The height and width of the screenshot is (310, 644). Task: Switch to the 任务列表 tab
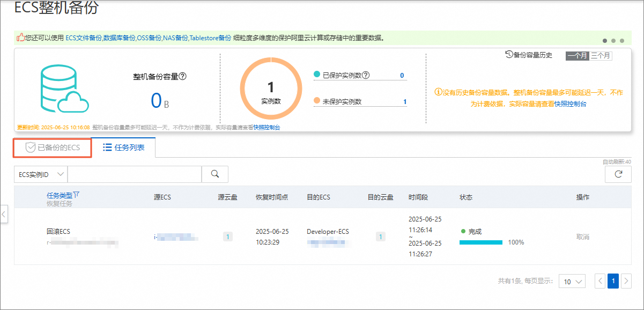pyautogui.click(x=123, y=147)
